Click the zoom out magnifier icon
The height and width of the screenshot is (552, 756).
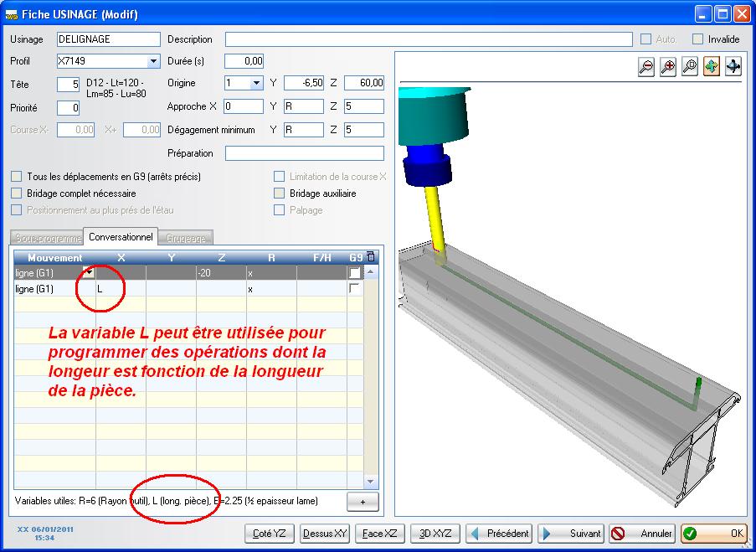pyautogui.click(x=646, y=66)
